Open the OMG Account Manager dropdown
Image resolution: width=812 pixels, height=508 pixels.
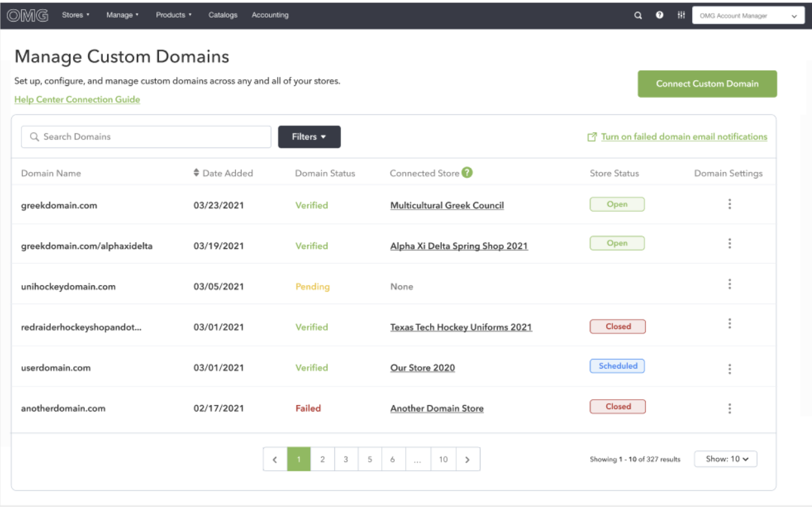(749, 16)
